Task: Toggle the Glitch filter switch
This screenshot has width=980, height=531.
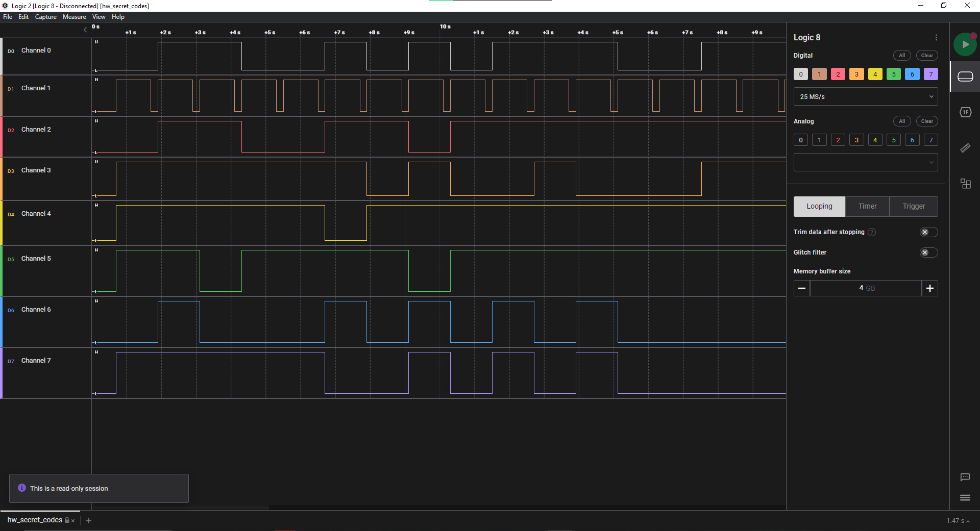Action: [x=928, y=252]
